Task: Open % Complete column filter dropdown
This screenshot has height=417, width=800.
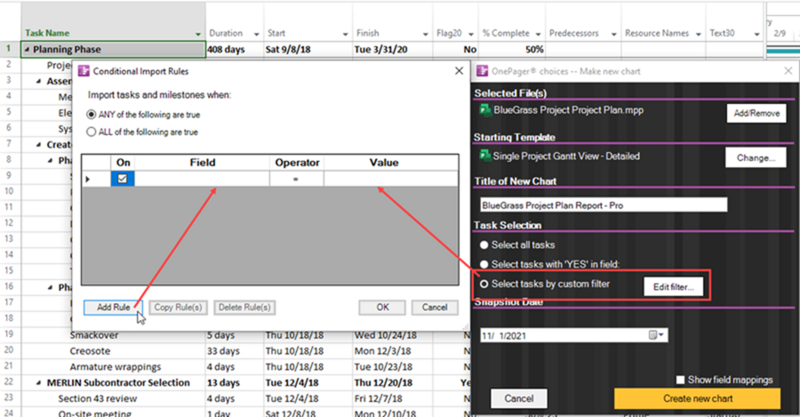Action: click(x=538, y=34)
